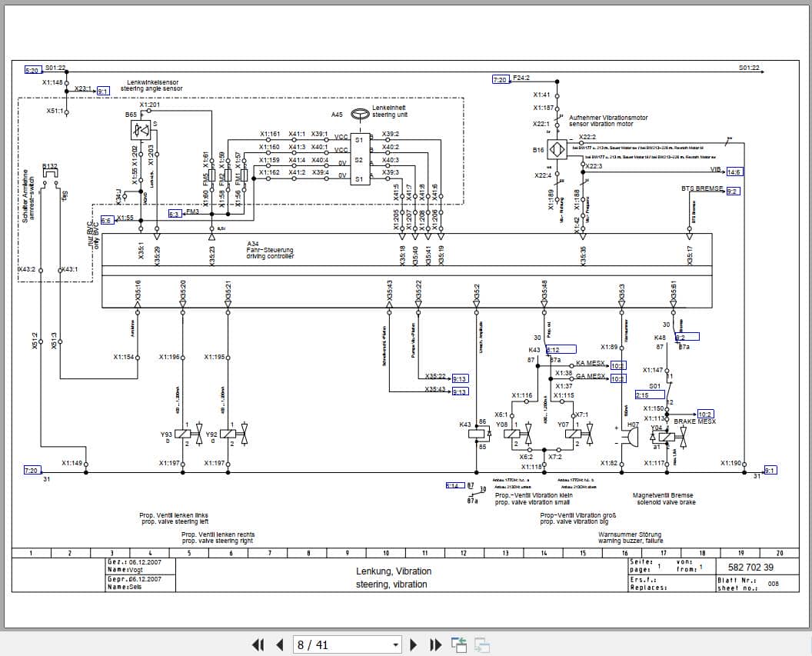Viewport: 812px width, 656px height.
Task: Click the 'Warnsummer Störung' label
Action: pos(630,534)
